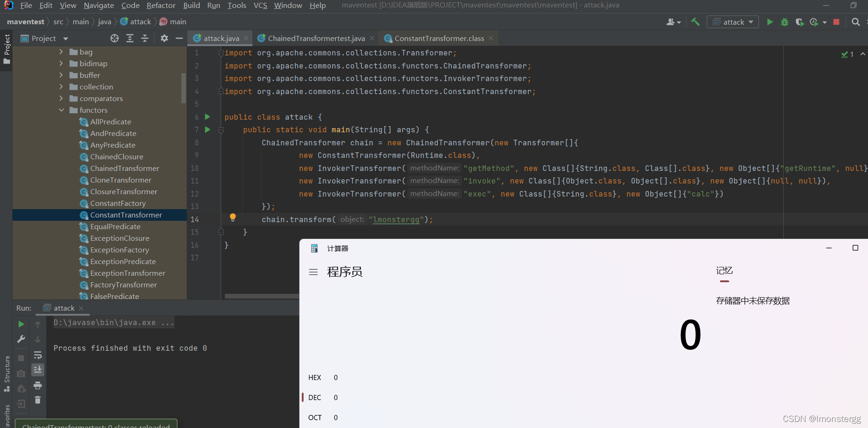This screenshot has width=868, height=428.
Task: Open InvokerTransformer sibling ExceptionTransformer class
Action: click(x=128, y=273)
